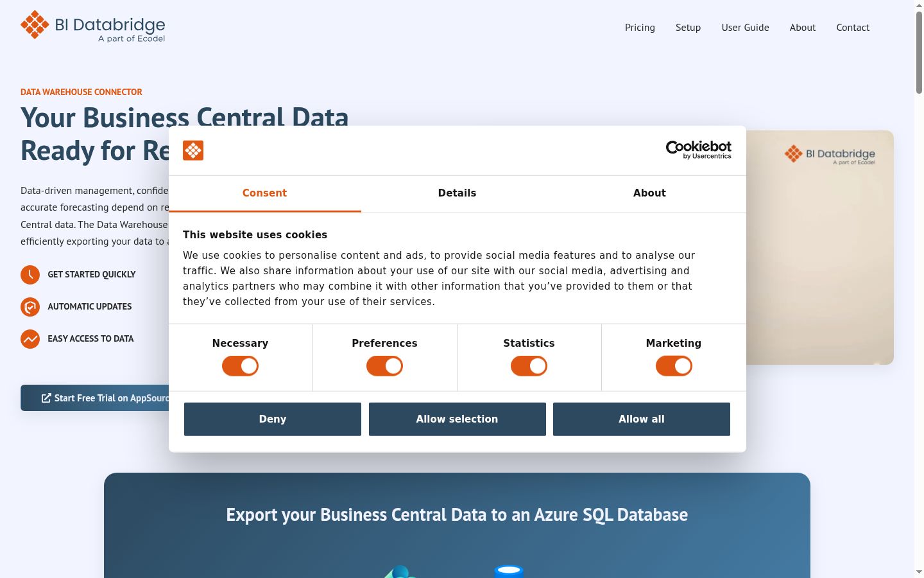Click the BI Databridge preview image
This screenshot has height=578, width=924.
click(820, 248)
